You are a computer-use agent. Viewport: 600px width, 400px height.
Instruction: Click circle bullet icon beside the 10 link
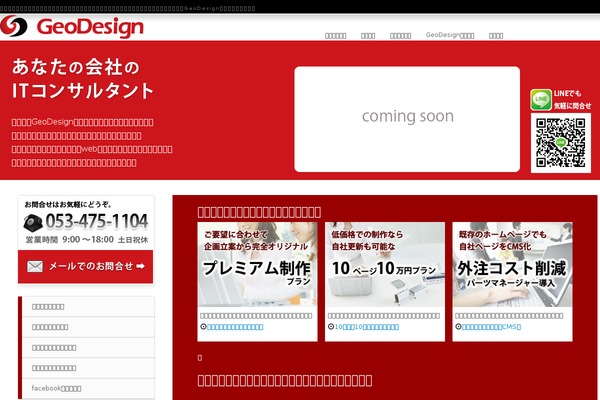point(331,327)
